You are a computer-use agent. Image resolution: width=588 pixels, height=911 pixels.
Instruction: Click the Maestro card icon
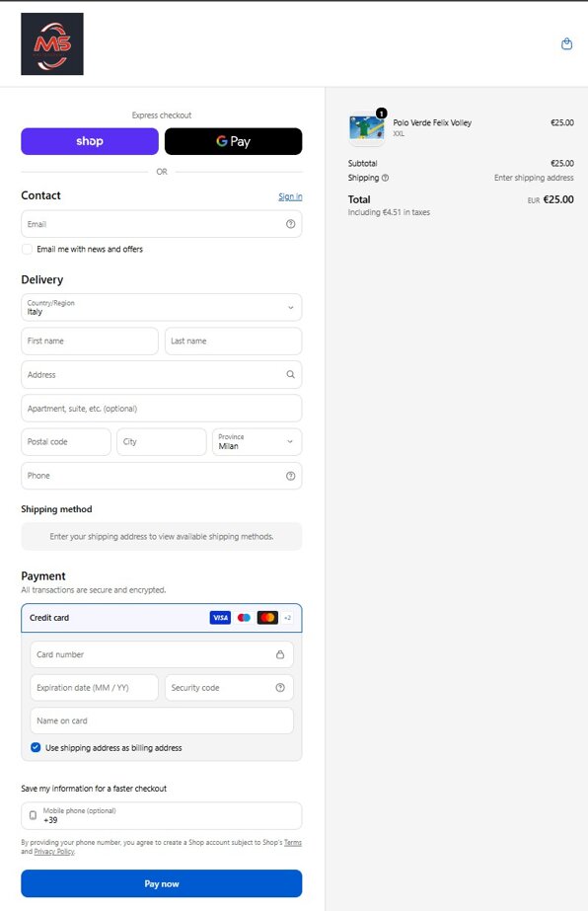coord(244,618)
